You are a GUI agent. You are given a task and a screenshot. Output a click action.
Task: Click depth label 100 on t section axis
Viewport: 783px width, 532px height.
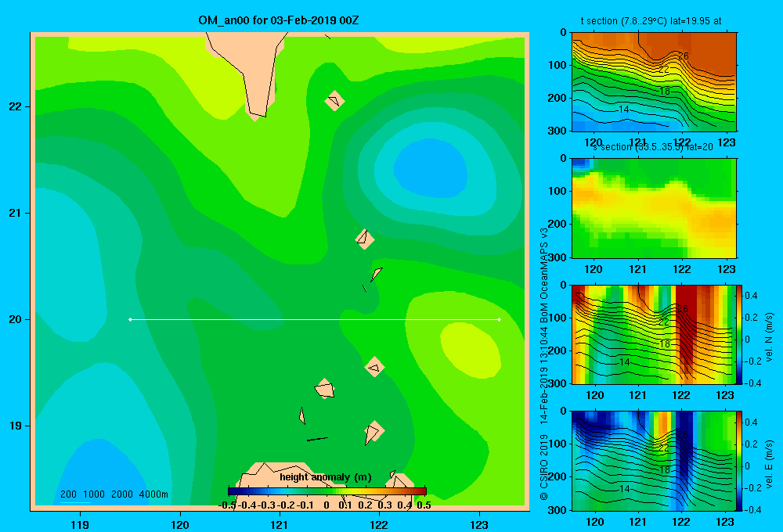(557, 65)
